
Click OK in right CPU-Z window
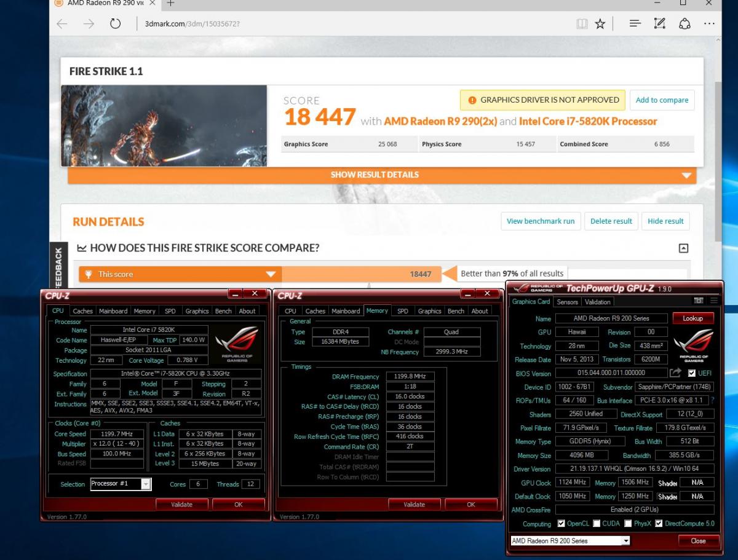(x=471, y=505)
